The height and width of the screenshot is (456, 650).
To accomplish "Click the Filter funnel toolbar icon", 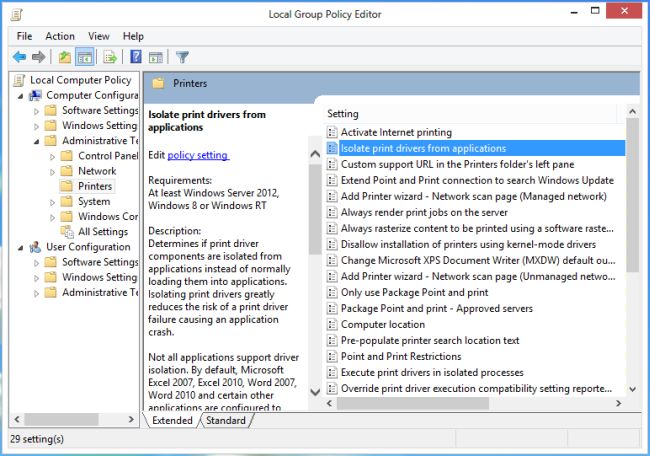I will (x=182, y=57).
